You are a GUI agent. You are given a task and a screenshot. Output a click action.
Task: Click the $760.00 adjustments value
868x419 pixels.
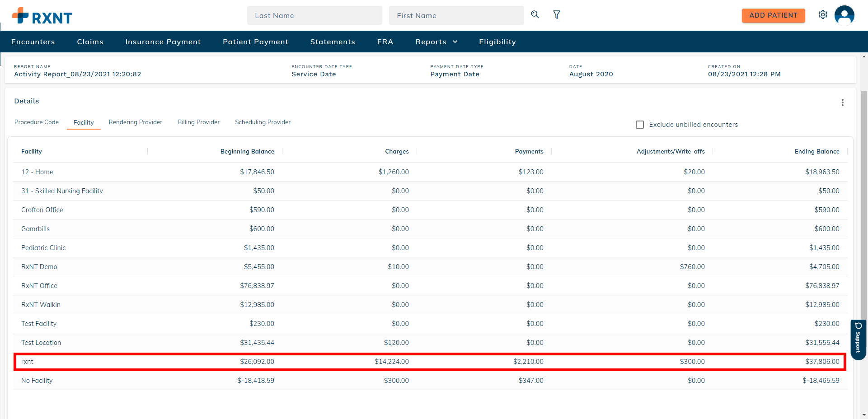point(692,267)
